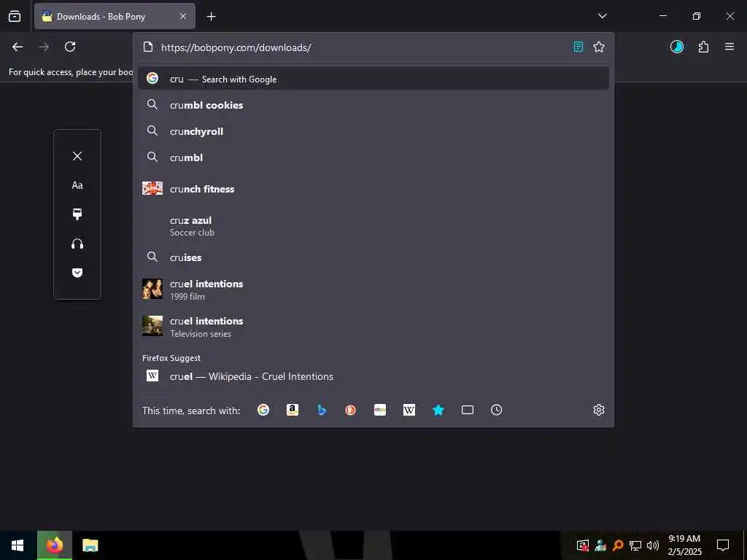Open the volume control in system tray
The width and height of the screenshot is (747, 560).
(x=653, y=545)
